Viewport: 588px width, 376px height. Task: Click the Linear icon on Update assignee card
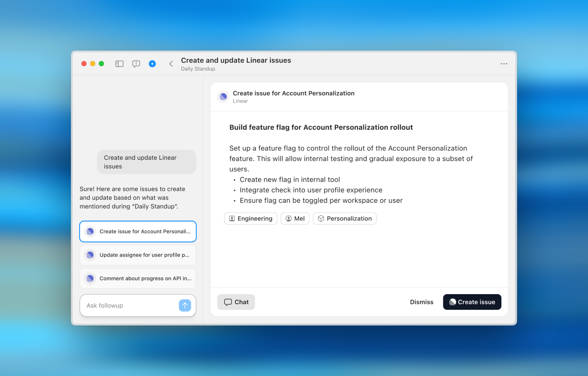click(x=90, y=255)
